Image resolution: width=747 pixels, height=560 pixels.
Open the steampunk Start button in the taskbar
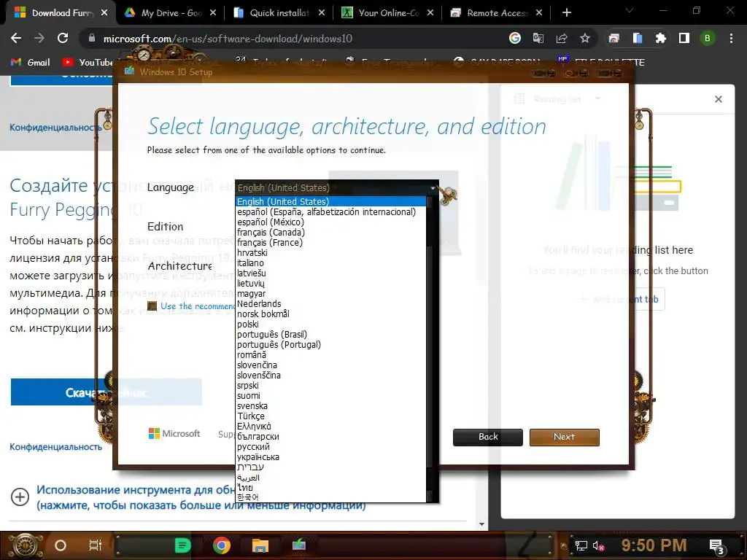click(24, 545)
